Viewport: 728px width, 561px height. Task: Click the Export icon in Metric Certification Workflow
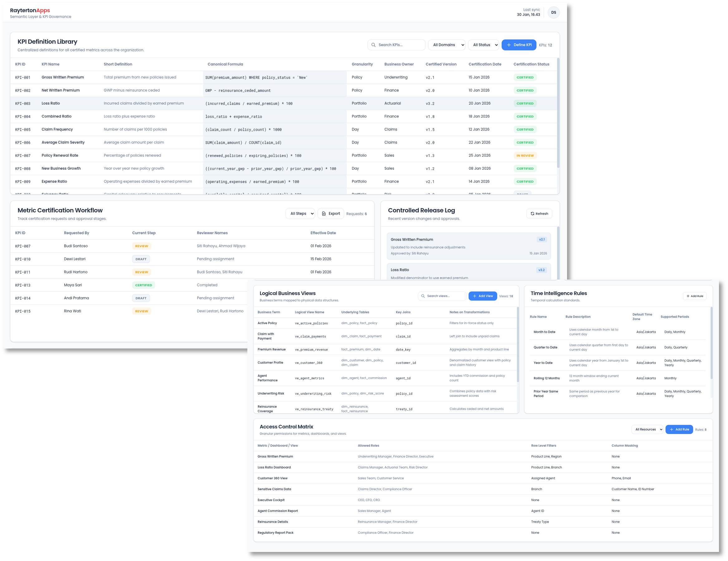pos(323,213)
